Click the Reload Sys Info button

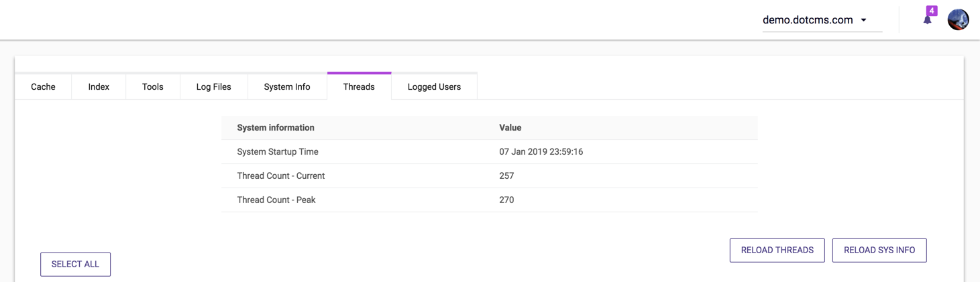(879, 250)
